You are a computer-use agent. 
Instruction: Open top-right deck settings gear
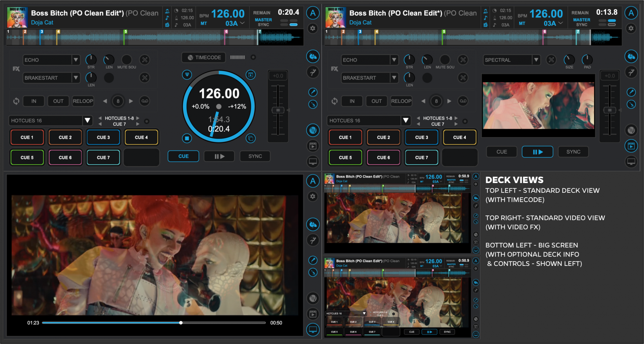click(631, 28)
